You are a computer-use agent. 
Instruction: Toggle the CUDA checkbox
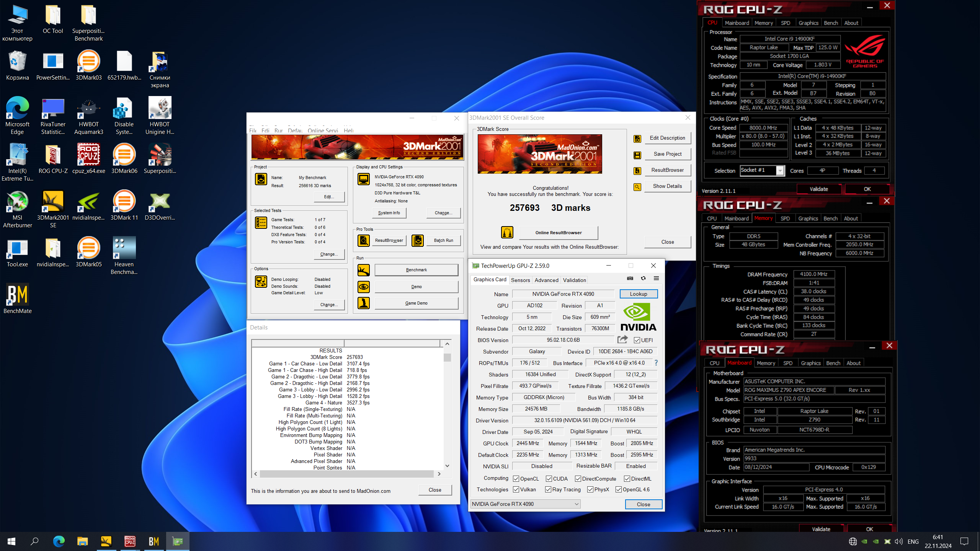coord(549,479)
